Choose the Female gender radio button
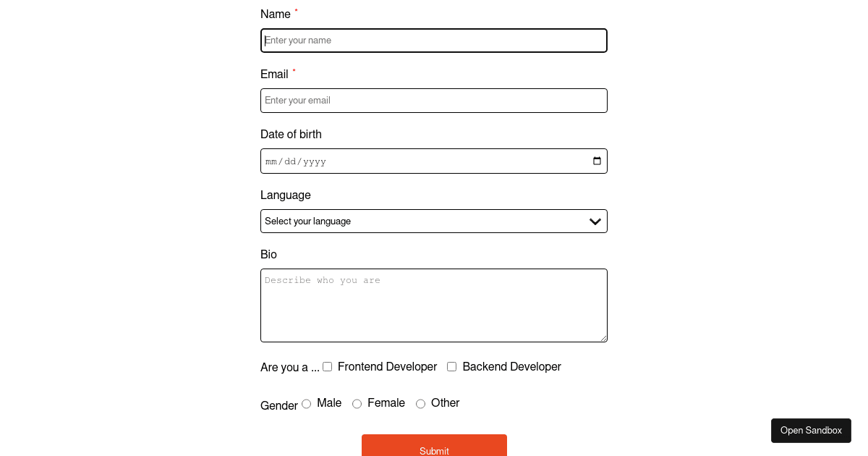 [x=357, y=404]
